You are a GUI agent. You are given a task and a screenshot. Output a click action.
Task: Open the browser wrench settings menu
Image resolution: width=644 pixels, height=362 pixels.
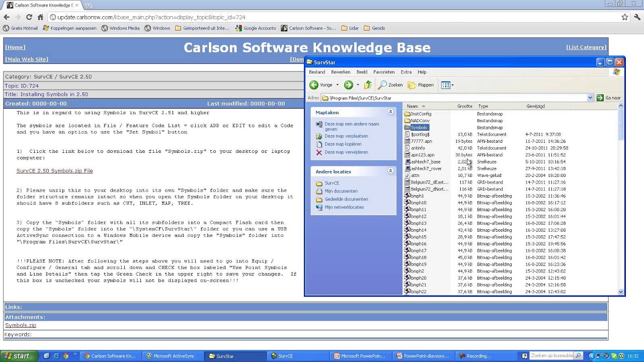coord(636,17)
